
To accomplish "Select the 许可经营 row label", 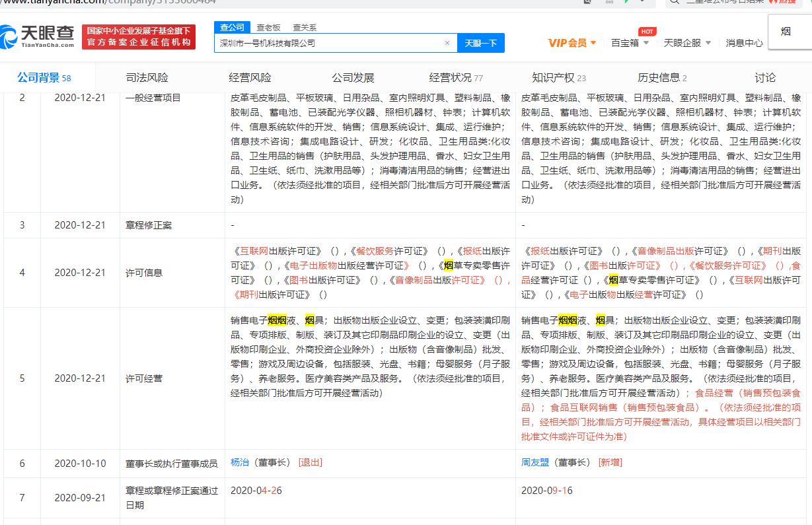I will click(144, 378).
